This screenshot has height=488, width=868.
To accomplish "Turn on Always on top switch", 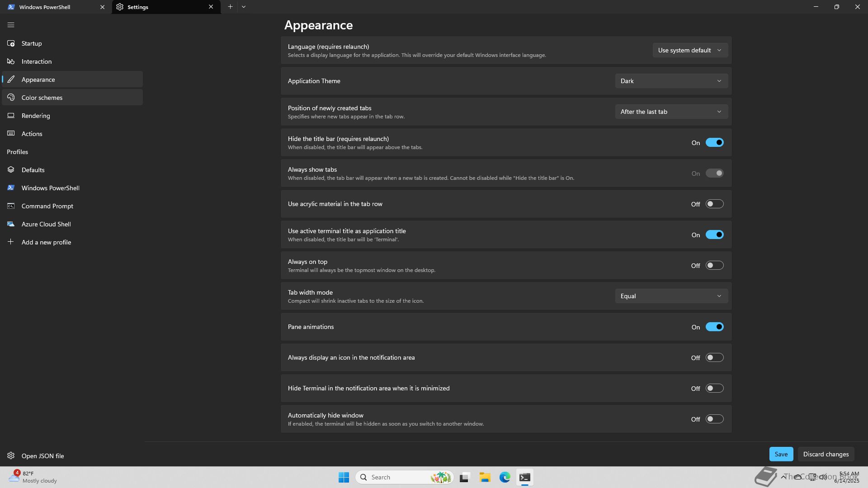I will click(x=714, y=266).
